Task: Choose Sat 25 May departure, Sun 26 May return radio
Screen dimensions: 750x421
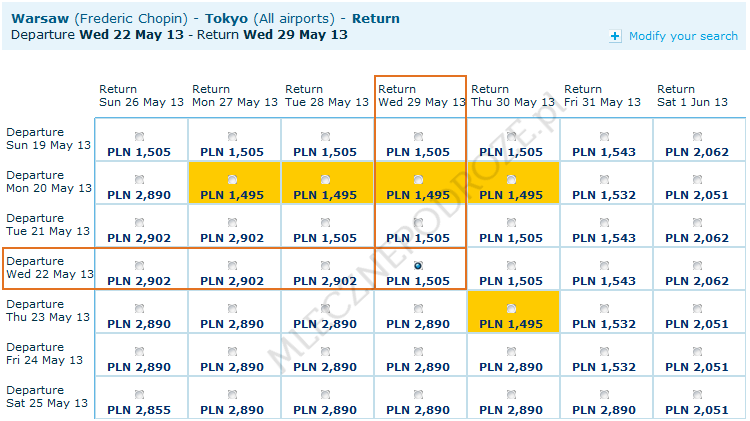Action: (139, 395)
